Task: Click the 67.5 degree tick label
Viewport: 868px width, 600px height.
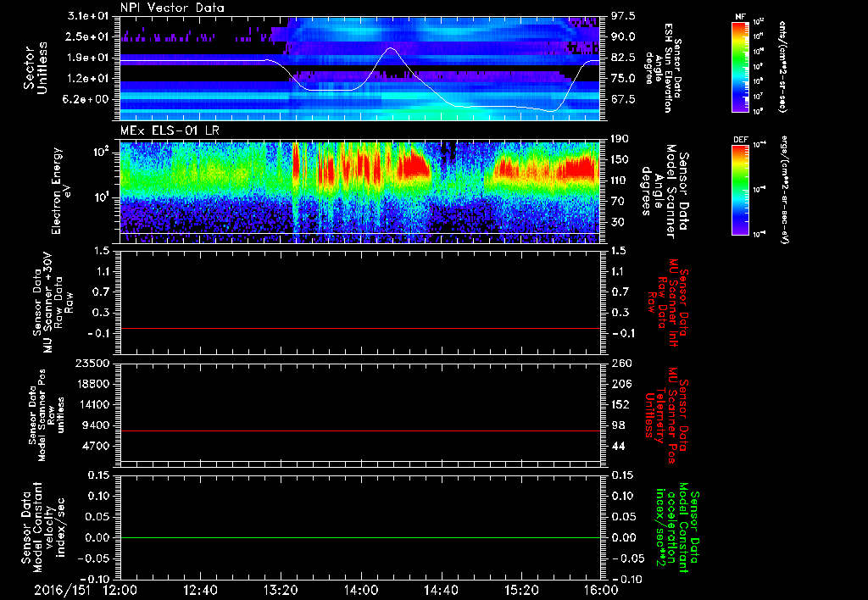Action: (623, 99)
